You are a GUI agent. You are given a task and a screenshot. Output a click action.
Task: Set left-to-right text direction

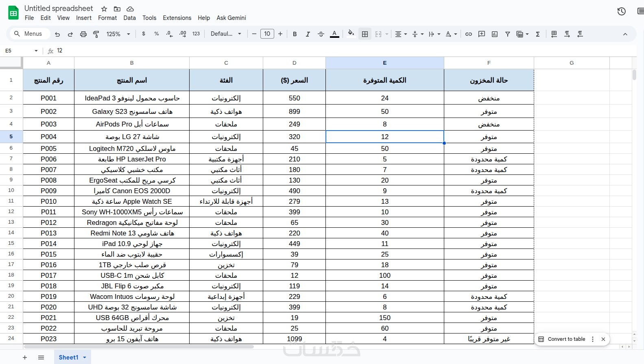pos(567,34)
